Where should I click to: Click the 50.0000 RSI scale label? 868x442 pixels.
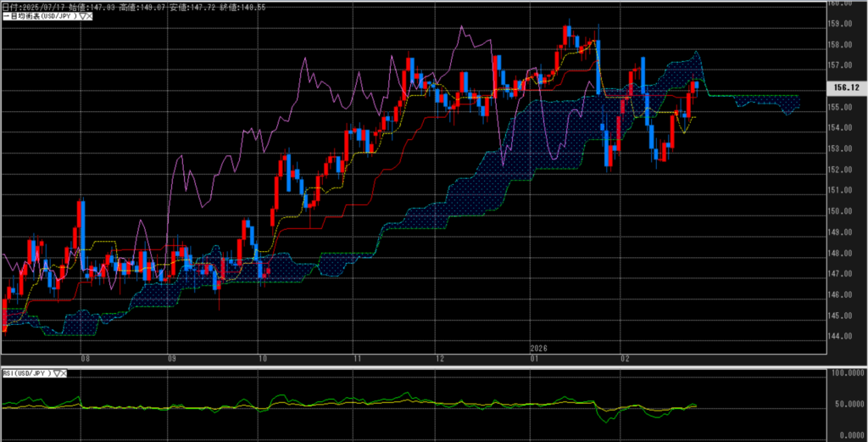click(x=844, y=405)
